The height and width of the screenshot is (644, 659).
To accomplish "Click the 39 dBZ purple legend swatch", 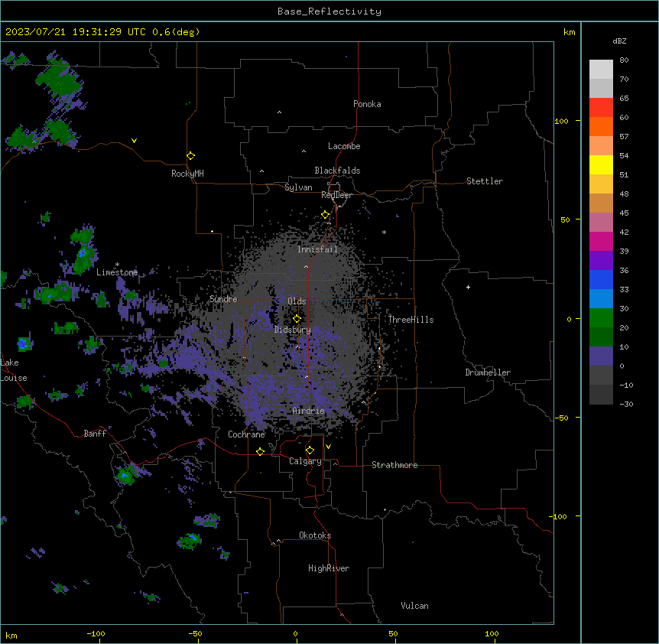I will click(x=601, y=260).
